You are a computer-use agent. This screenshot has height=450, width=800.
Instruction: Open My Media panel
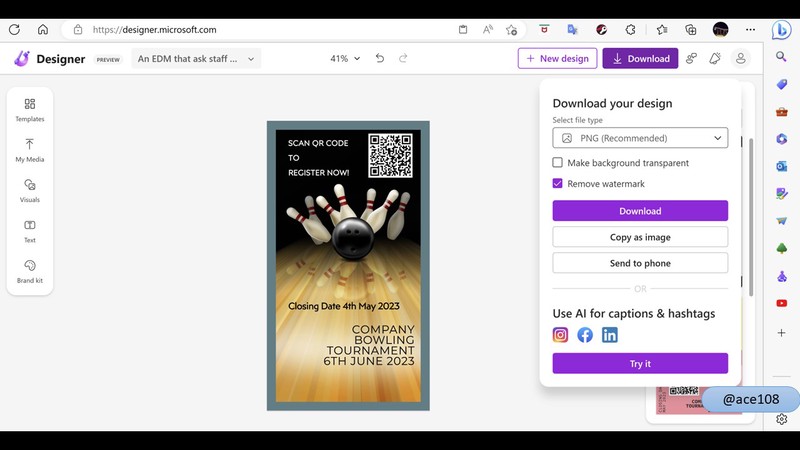[x=30, y=150]
